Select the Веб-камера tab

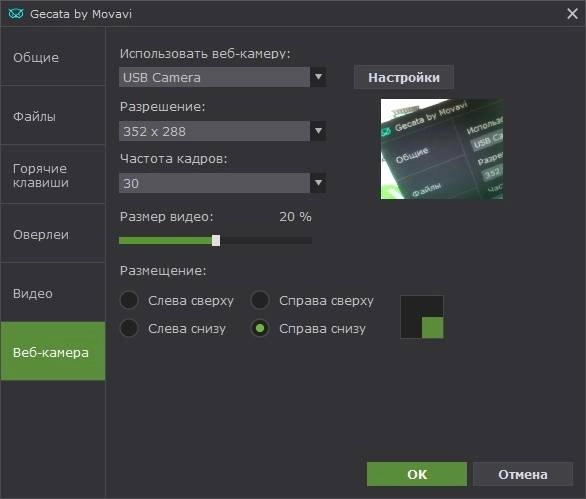coord(53,352)
